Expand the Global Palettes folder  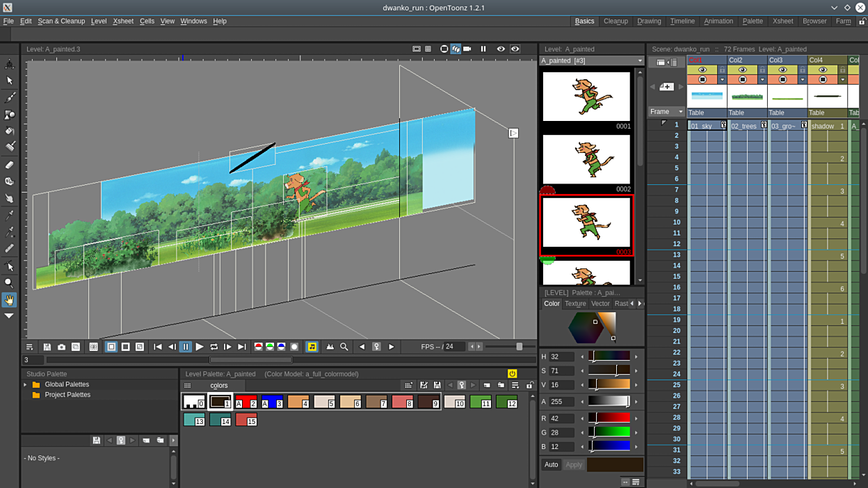pos(26,384)
